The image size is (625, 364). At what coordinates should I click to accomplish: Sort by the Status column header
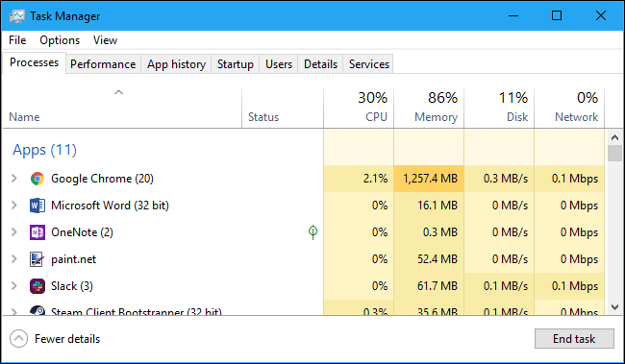(x=283, y=108)
